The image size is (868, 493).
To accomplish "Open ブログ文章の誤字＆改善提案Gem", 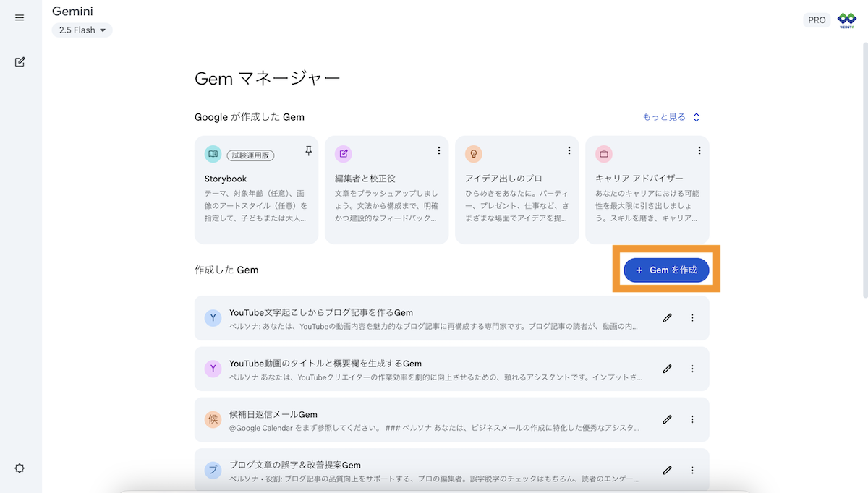I will (452, 470).
